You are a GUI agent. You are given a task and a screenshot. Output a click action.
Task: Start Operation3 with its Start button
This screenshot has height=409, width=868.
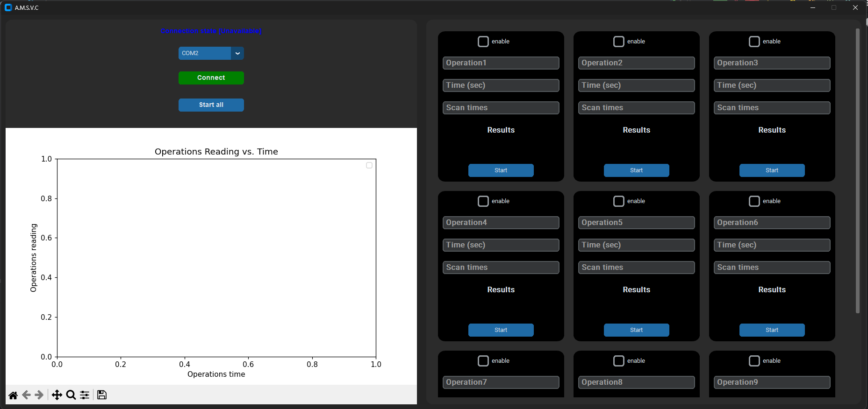click(772, 170)
